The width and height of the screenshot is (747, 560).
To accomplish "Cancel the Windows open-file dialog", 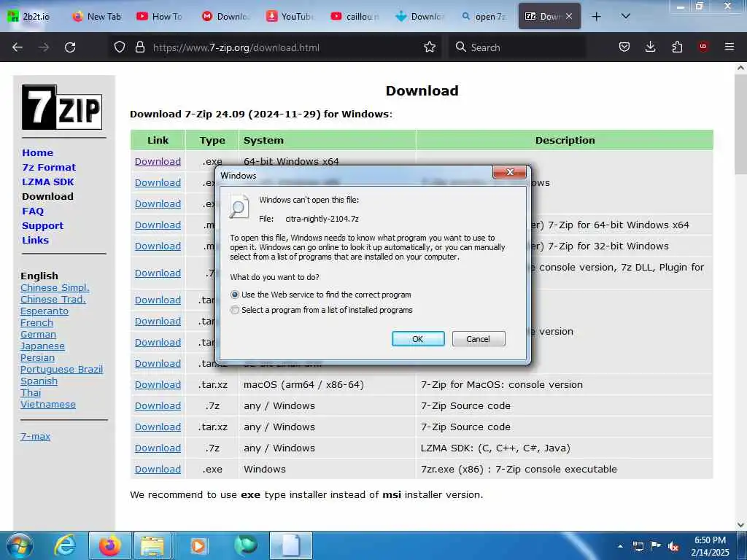I will point(479,339).
